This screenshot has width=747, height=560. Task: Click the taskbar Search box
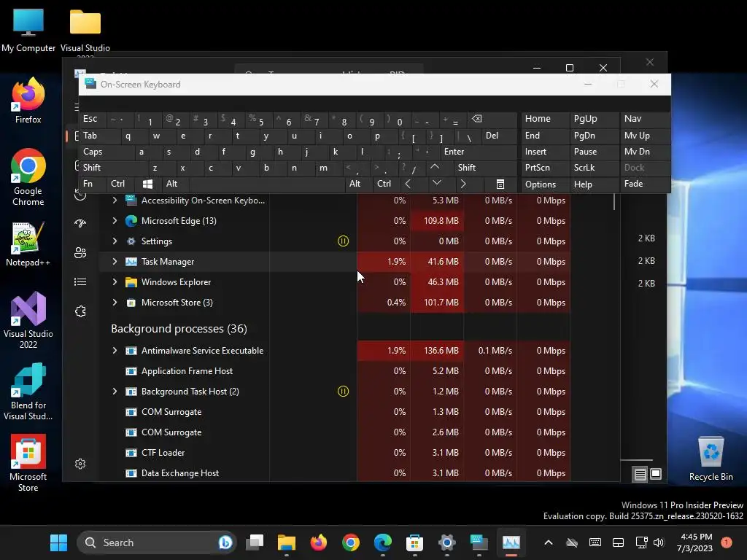click(156, 542)
